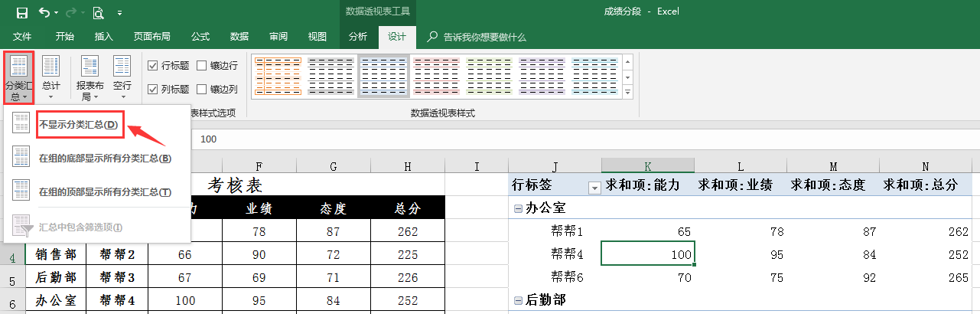Click the 销售部 cell

coord(56,255)
